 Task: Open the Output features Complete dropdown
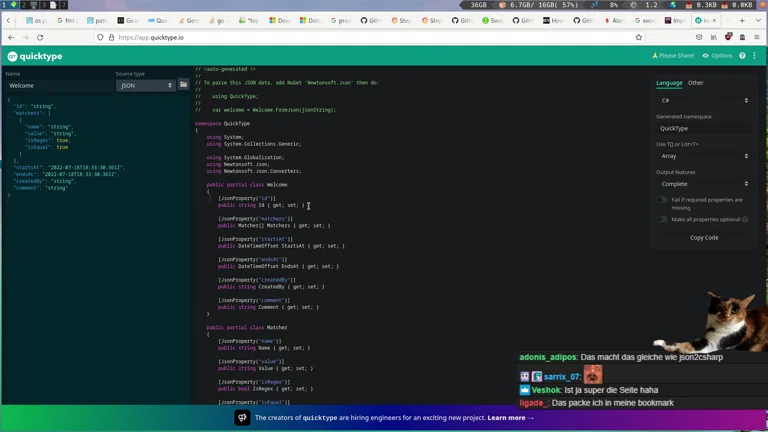704,184
